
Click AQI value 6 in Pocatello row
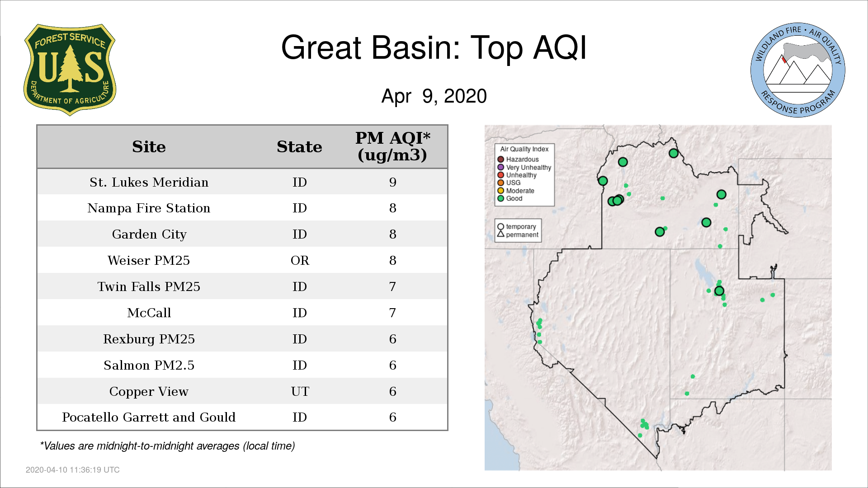[x=392, y=417]
